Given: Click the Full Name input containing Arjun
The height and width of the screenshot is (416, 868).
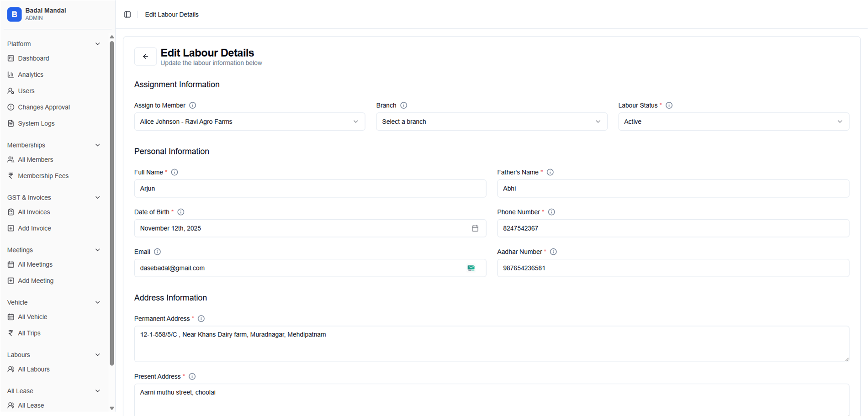Looking at the screenshot, I should point(310,189).
